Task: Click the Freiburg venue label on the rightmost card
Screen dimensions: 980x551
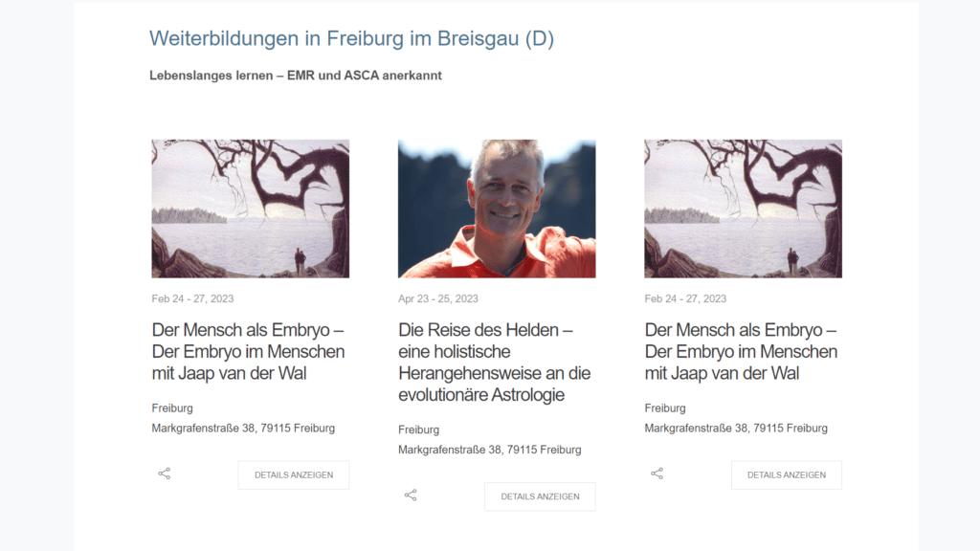Action: (665, 408)
